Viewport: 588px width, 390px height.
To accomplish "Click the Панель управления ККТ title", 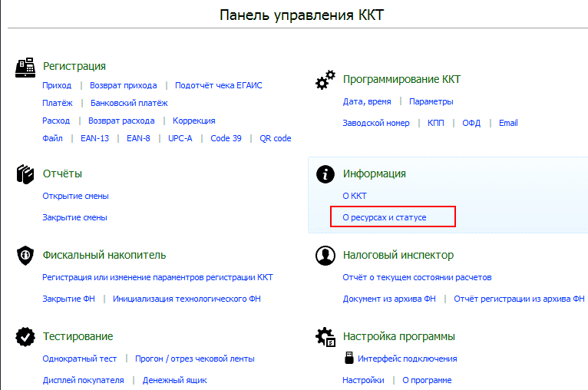I will tap(302, 15).
